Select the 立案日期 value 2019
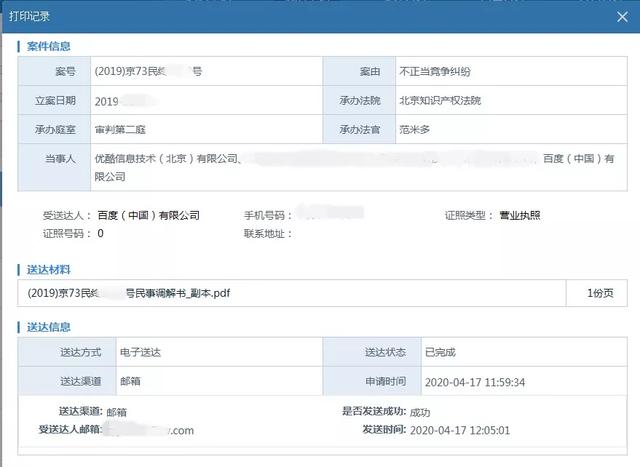The image size is (640, 467). [x=107, y=101]
